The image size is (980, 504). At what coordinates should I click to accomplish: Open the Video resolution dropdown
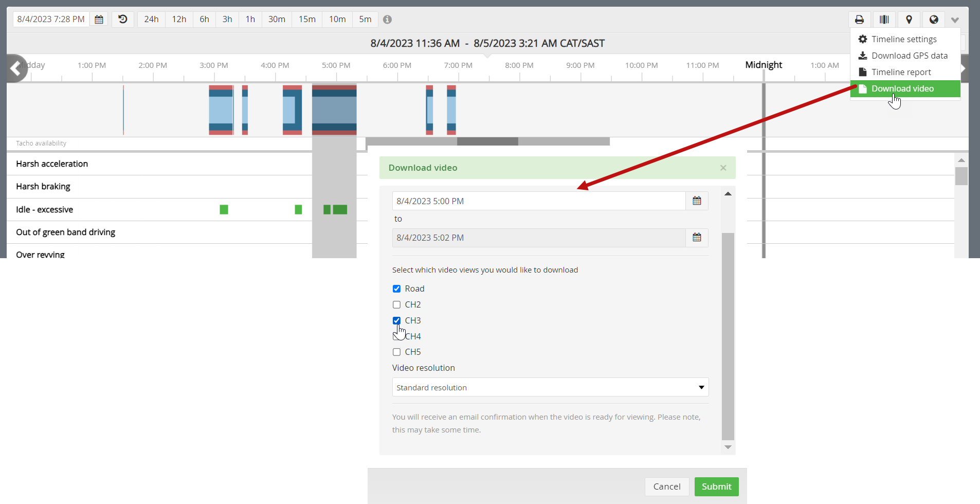(x=550, y=387)
